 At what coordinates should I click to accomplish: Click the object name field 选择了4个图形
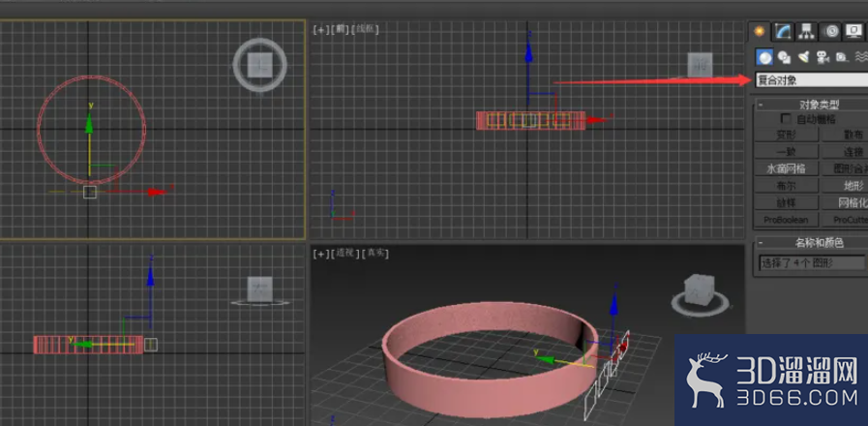[x=812, y=262]
